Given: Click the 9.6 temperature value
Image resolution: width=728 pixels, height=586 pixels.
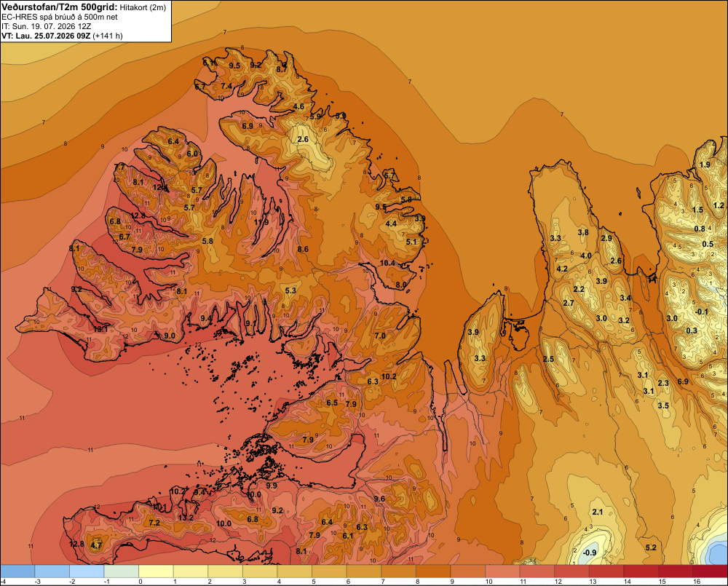Looking at the screenshot, I should (379, 499).
